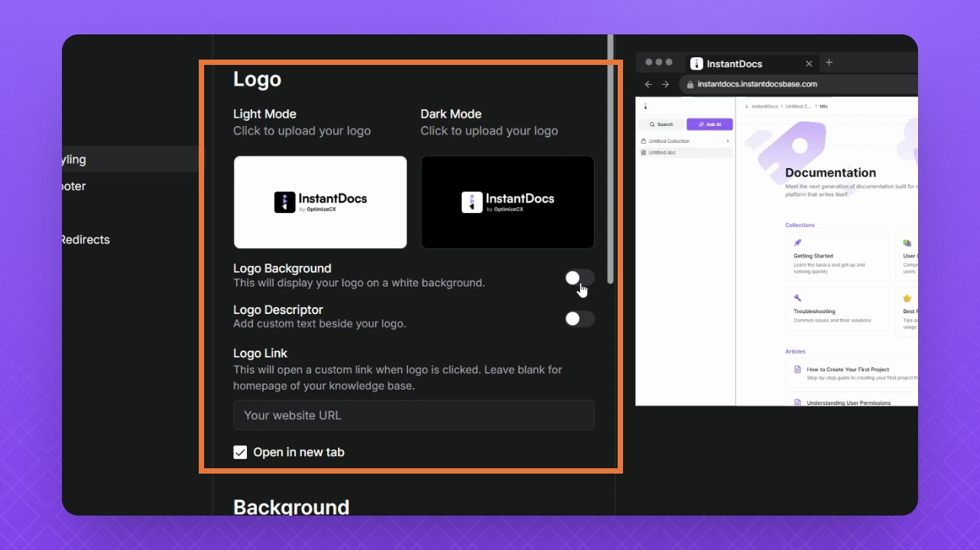
Task: Click the rocket icon on Getting Started card
Action: [797, 243]
